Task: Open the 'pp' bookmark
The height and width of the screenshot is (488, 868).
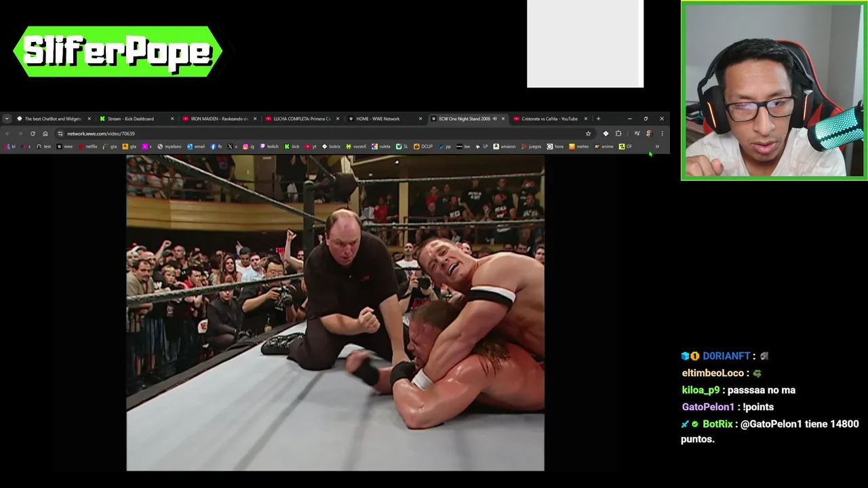Action: (x=445, y=146)
